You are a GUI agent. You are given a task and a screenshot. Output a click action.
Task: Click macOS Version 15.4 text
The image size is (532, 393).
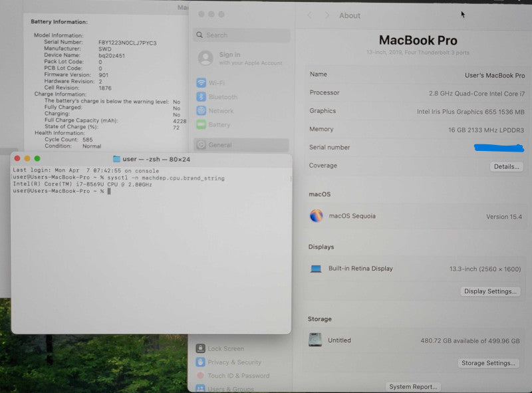click(x=504, y=217)
